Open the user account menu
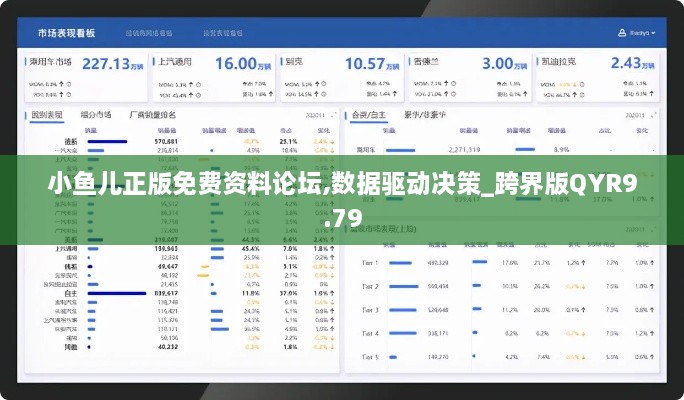Viewport: 684px width, 400px height. [637, 33]
